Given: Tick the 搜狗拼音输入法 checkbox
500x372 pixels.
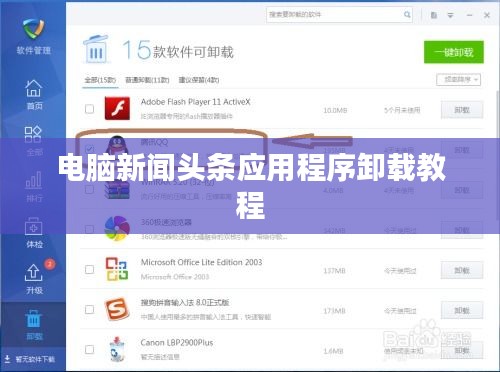Looking at the screenshot, I should pyautogui.click(x=89, y=310).
